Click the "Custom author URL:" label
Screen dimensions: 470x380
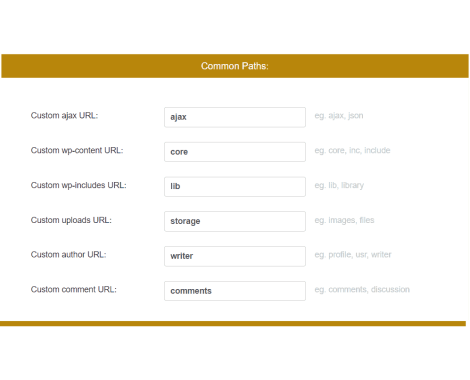click(x=68, y=255)
